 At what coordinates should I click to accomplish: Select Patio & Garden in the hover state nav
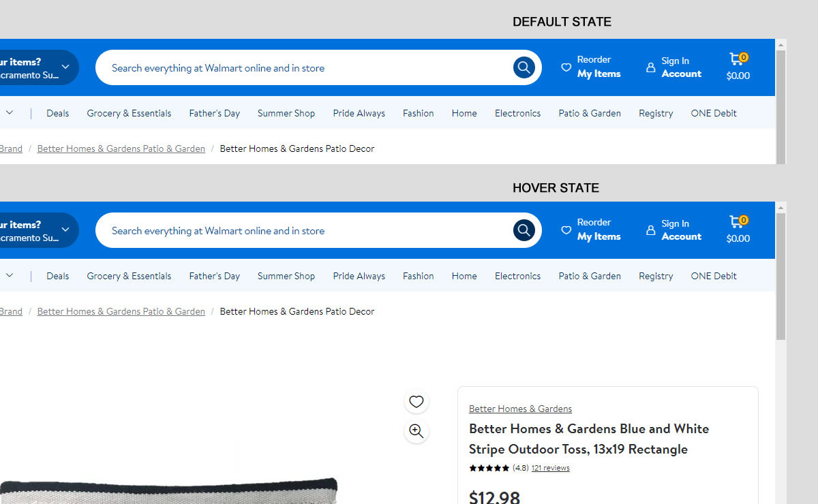tap(590, 276)
